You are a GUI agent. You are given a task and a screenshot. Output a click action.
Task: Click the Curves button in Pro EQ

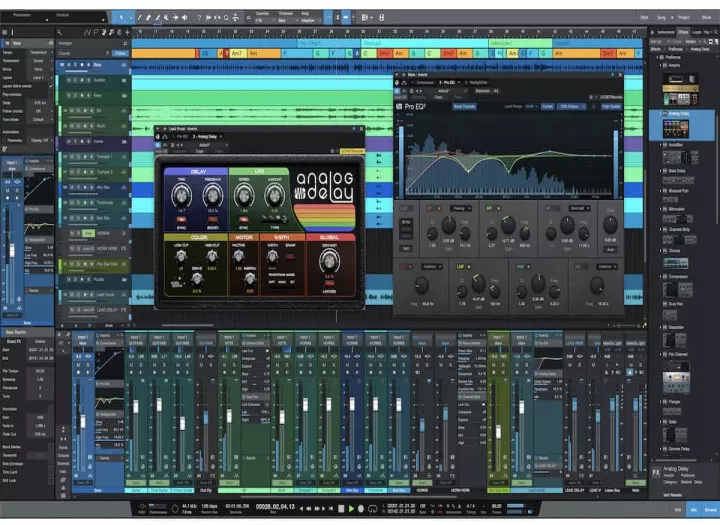click(547, 107)
